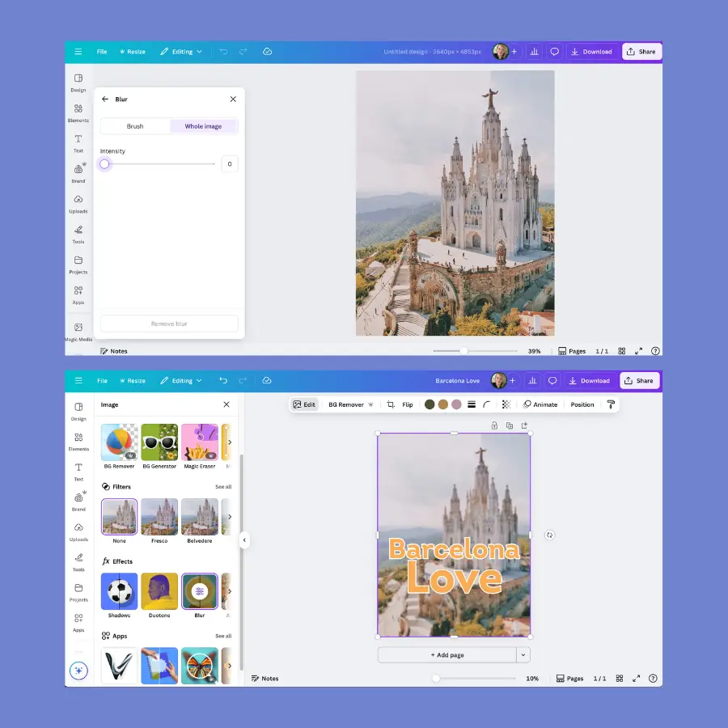Click intensity value field showing 0

tap(230, 164)
